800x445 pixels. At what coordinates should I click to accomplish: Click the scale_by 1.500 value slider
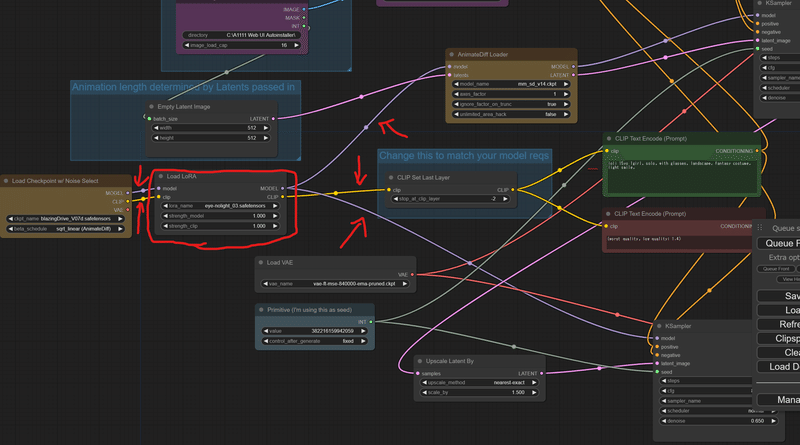479,393
